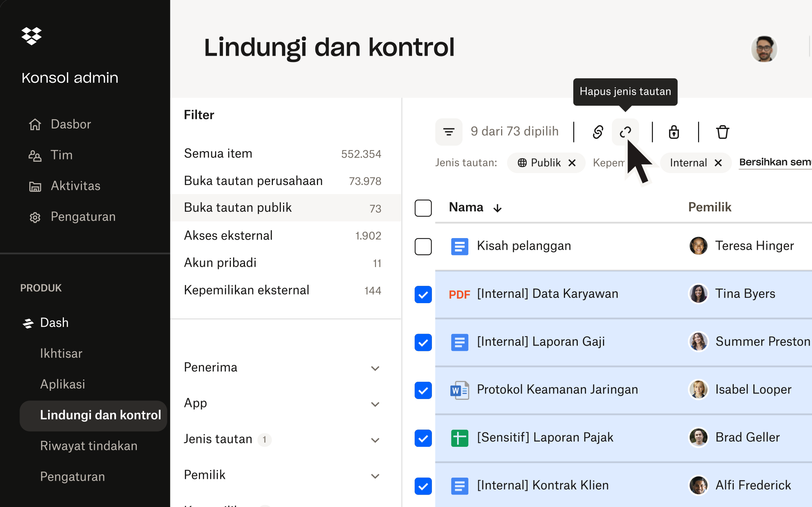The width and height of the screenshot is (812, 507).
Task: Select Aplikasi under Dash
Action: 62,384
